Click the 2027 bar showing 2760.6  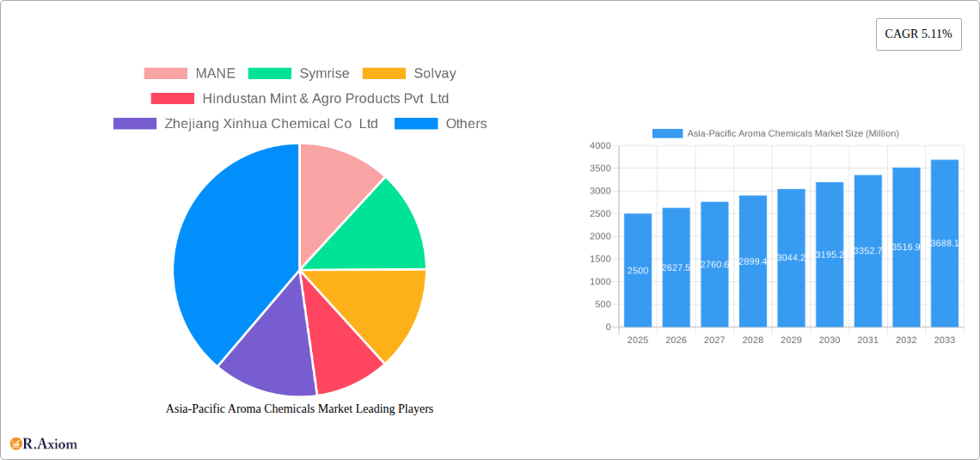[x=714, y=264]
